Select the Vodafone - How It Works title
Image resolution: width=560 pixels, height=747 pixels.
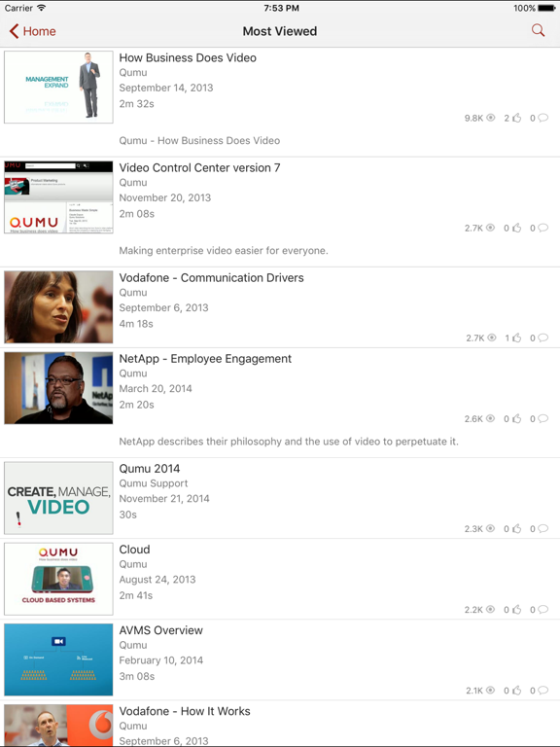[x=185, y=711]
